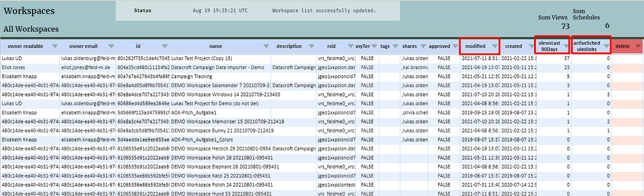Expand the tags column filter dropdown
This screenshot has height=196, width=644.
(x=395, y=46)
